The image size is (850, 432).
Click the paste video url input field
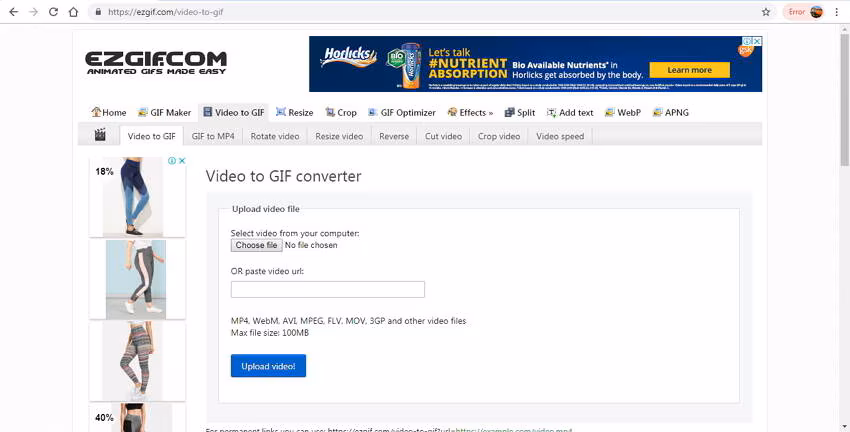tap(328, 289)
